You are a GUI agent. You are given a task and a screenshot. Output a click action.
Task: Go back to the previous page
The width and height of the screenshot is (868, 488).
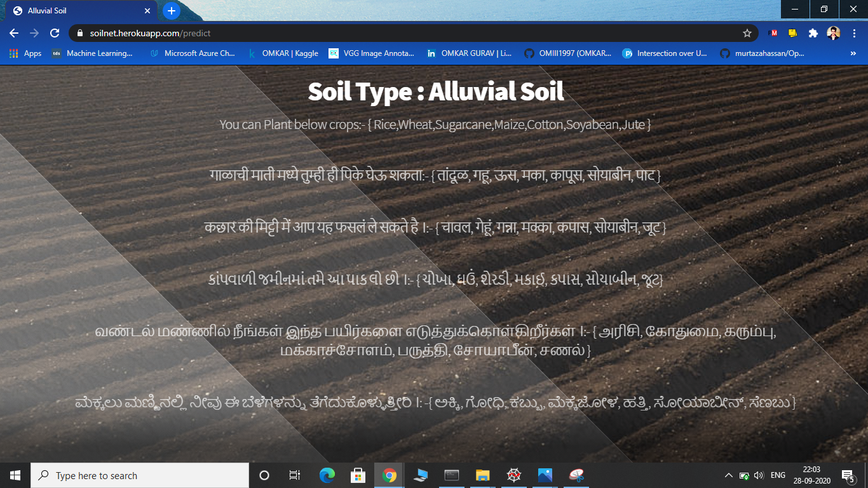[14, 33]
